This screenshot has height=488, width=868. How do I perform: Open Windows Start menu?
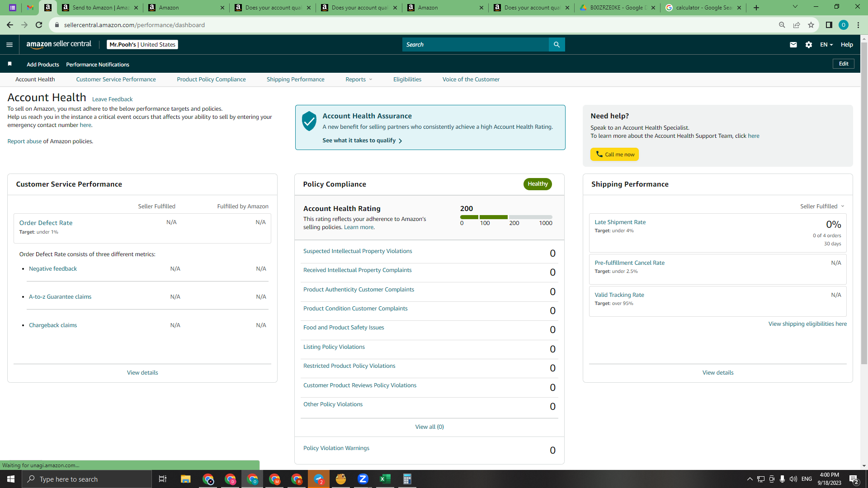point(11,479)
